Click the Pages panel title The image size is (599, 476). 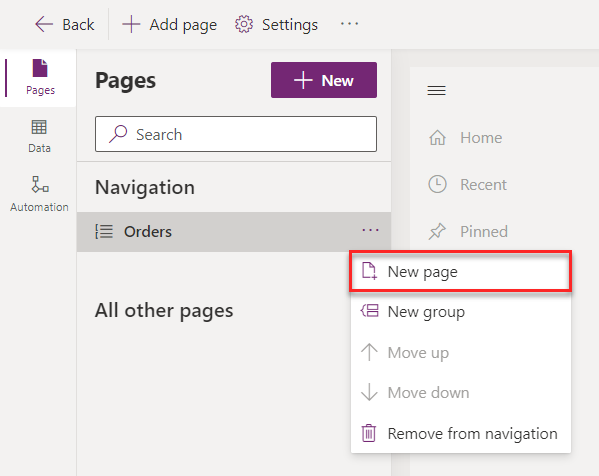pos(125,81)
